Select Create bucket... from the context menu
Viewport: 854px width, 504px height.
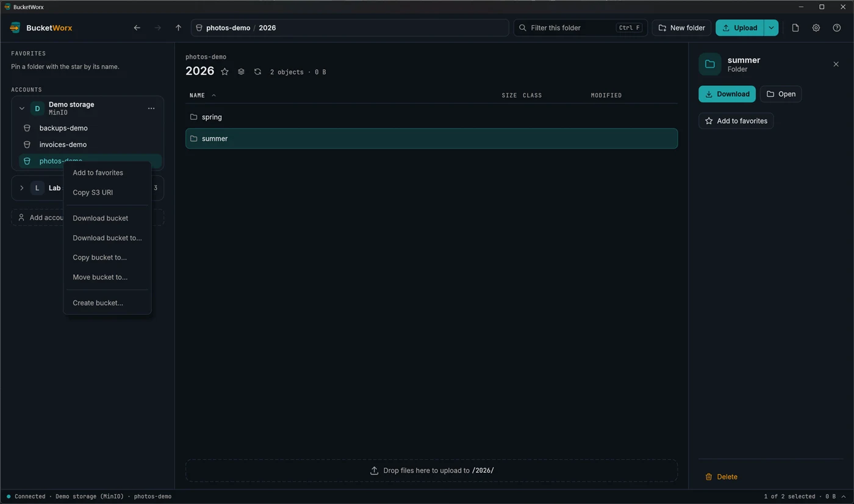[x=107, y=303]
